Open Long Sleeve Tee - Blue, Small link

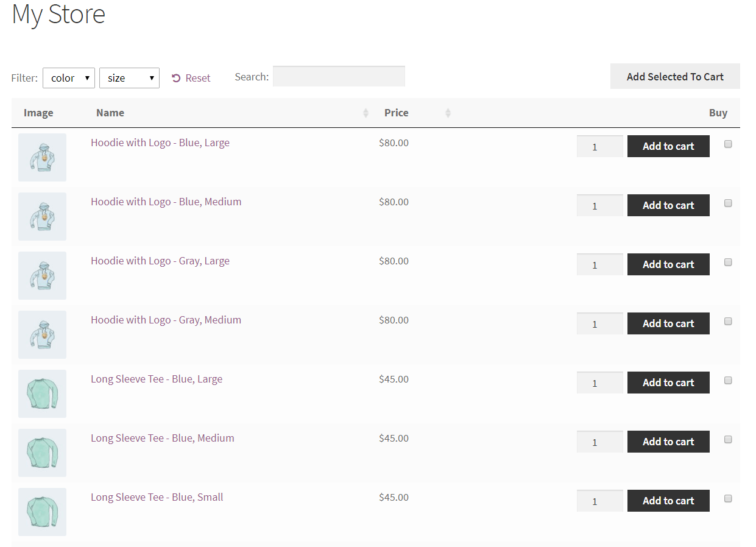tap(157, 497)
